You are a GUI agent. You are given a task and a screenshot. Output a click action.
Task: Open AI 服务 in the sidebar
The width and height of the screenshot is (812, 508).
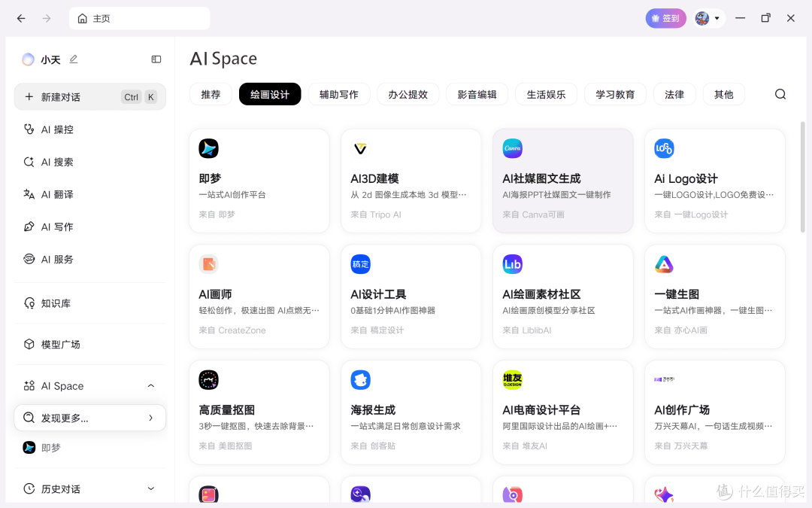89,259
